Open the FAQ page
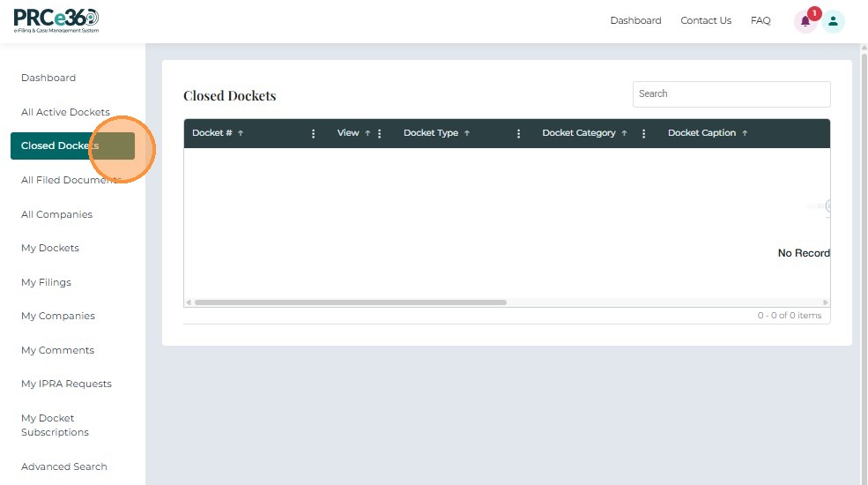Image resolution: width=868 pixels, height=485 pixels. point(760,20)
